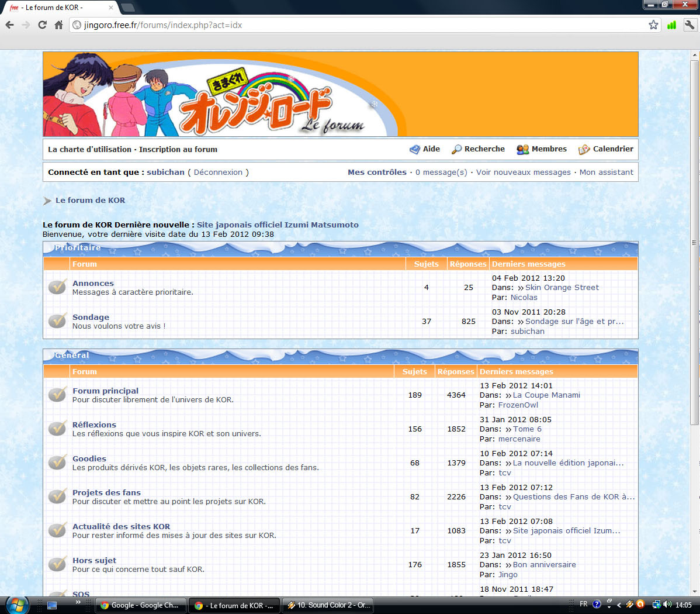Open the Sondage forum
This screenshot has width=700, height=614.
[91, 317]
